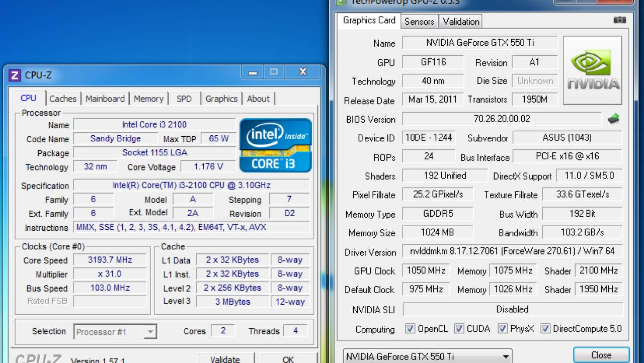Click the processor Name field Intel Core i3 2100

154,125
